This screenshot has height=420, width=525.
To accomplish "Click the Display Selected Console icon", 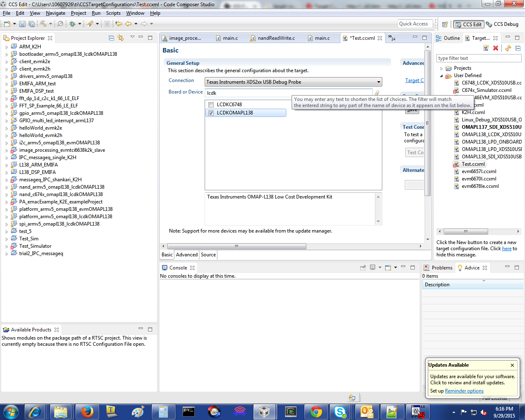I will [x=372, y=267].
